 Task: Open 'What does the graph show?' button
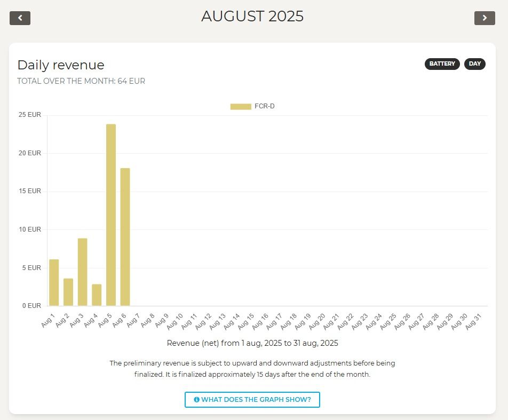click(x=252, y=399)
